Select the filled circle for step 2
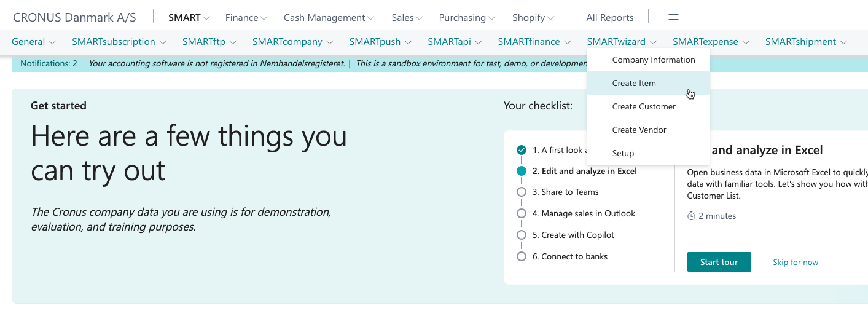Screen dimensions: 868x316 tap(522, 172)
